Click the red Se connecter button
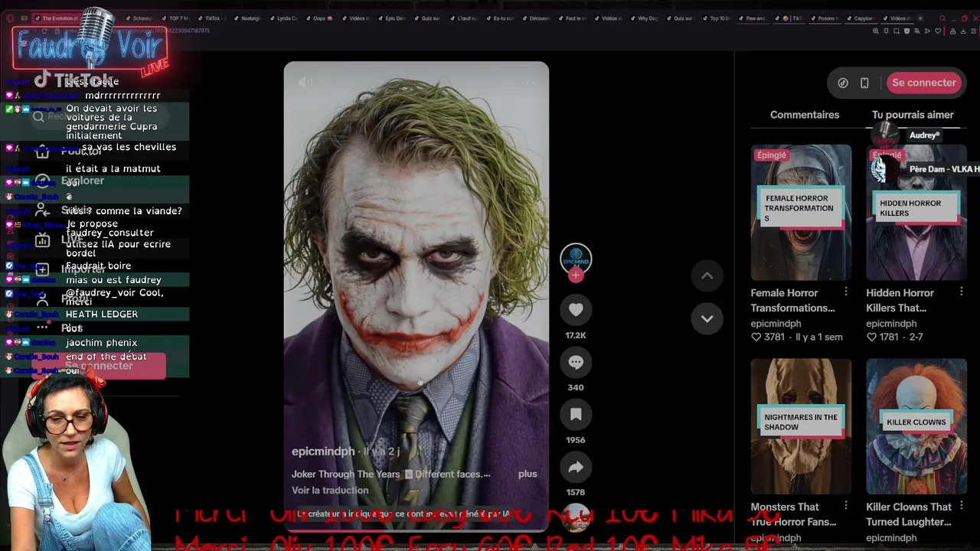 point(924,83)
